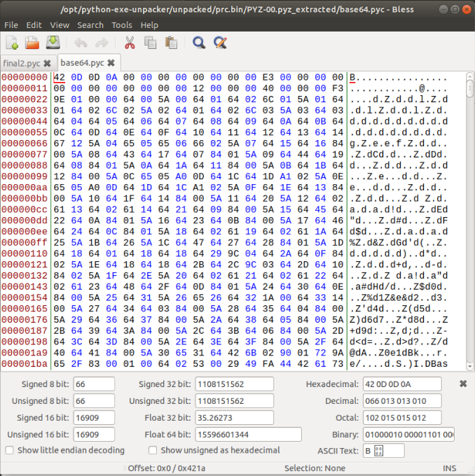Viewport: 475px width, 476px height.
Task: Open Find and Replace toolbar icon
Action: pyautogui.click(x=220, y=43)
